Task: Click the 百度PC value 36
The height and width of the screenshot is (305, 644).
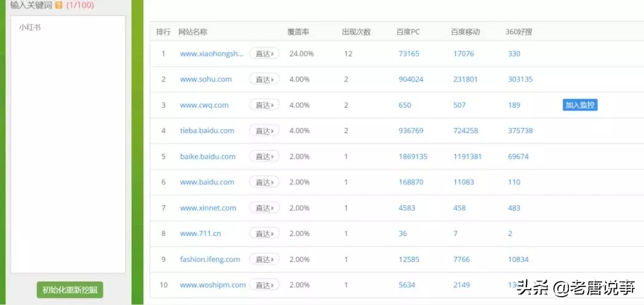Action: tap(403, 233)
